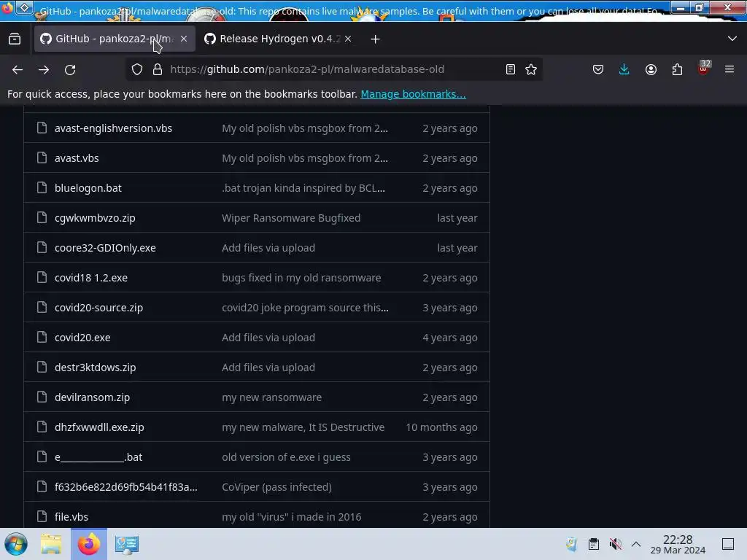
Task: Click file icon beside devilransom.zip
Action: (42, 397)
